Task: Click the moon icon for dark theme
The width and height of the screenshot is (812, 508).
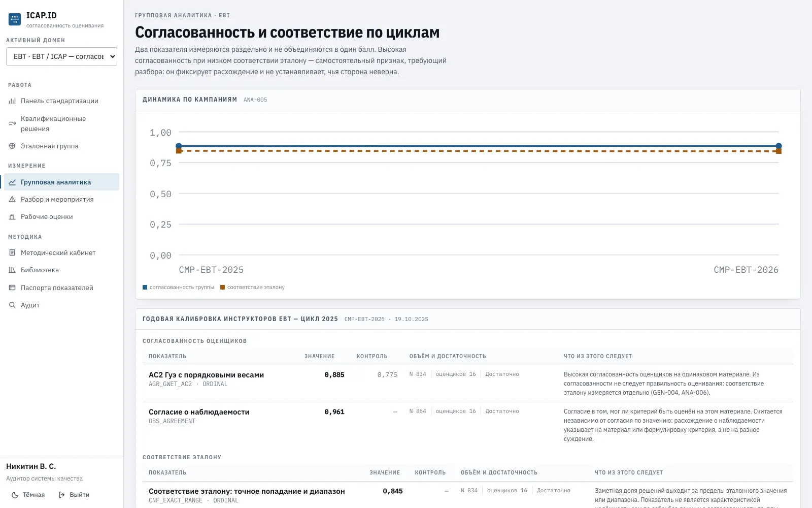Action: tap(15, 495)
